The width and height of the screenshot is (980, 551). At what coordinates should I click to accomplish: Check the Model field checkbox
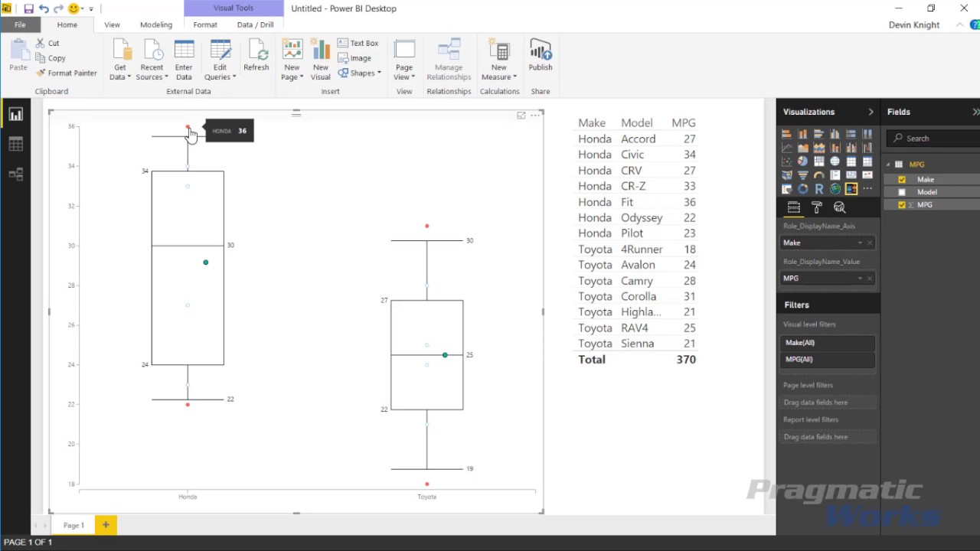(902, 192)
